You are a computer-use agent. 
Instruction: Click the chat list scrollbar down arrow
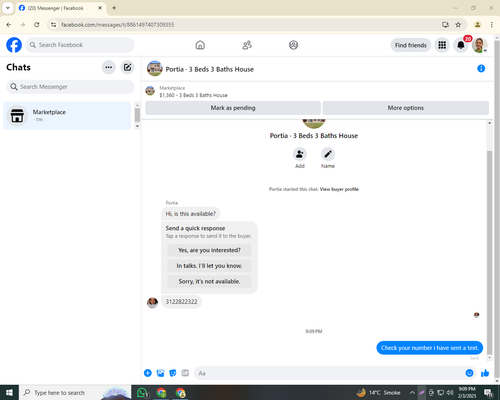tap(137, 126)
